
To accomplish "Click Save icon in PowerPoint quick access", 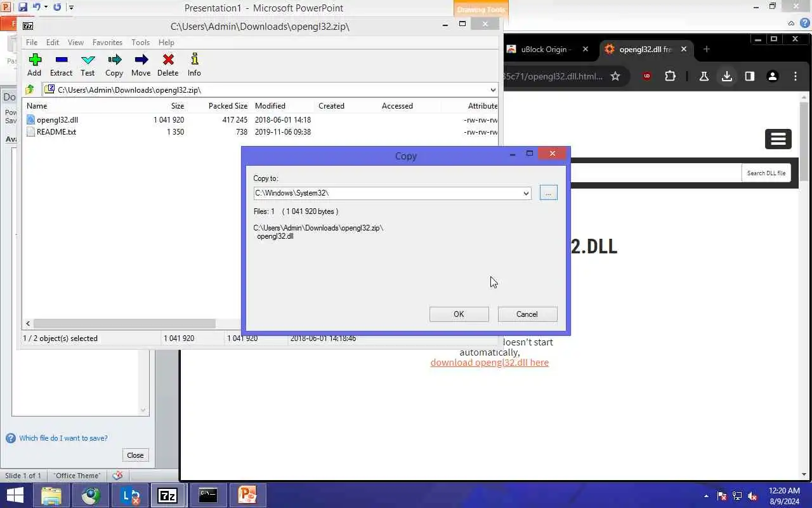I will coord(23,8).
